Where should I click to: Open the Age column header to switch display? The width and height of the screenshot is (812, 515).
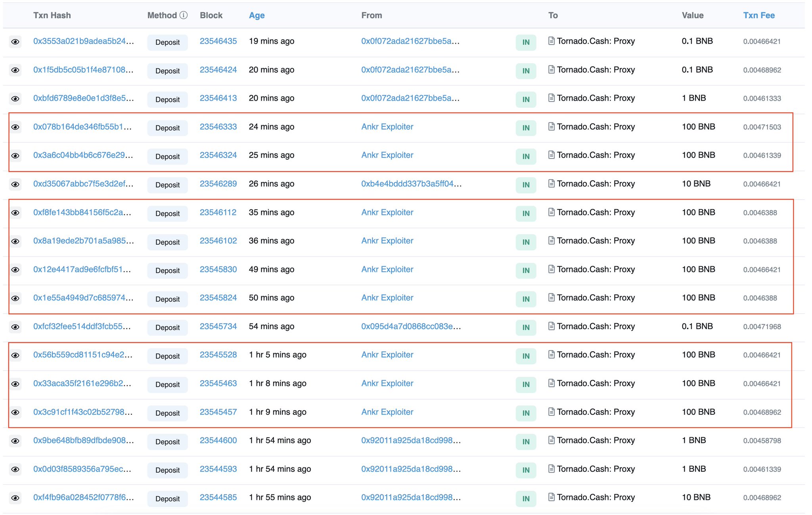pyautogui.click(x=257, y=15)
